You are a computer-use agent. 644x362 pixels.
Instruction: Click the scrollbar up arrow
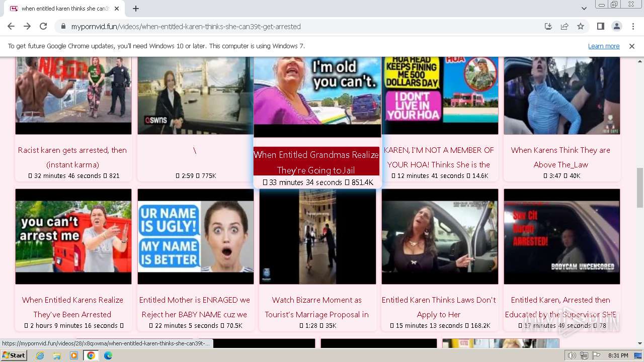tap(639, 61)
